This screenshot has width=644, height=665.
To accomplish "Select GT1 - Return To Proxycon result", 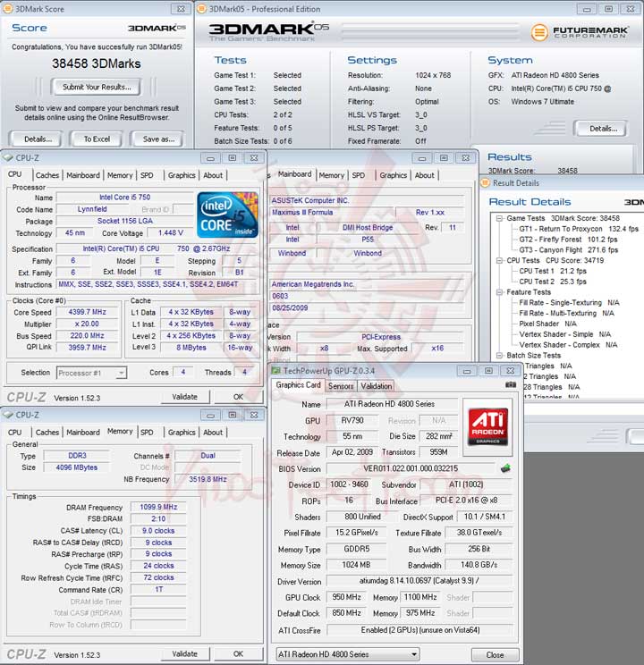I will point(579,229).
